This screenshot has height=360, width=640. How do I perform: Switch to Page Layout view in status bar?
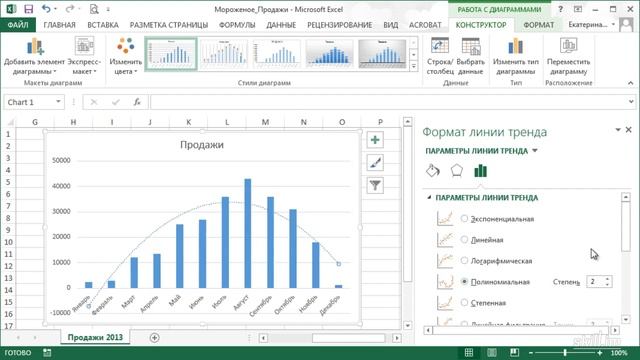click(492, 353)
